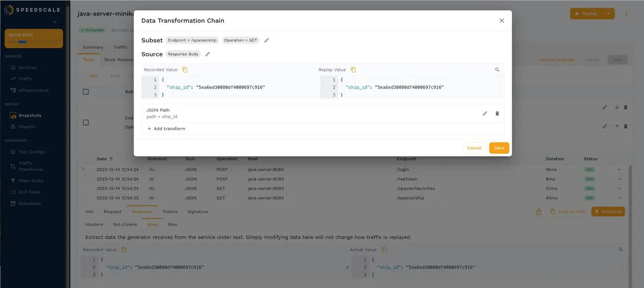The height and width of the screenshot is (288, 644).
Task: Search within the dialog value panel
Action: click(x=497, y=70)
